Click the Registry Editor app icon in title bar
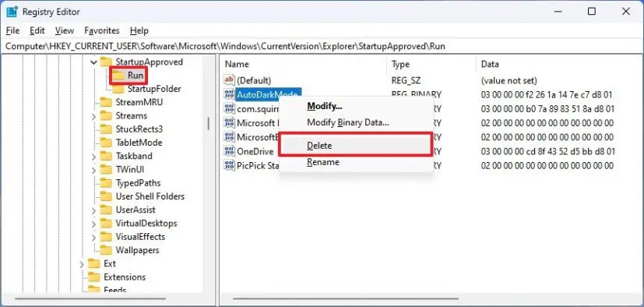The image size is (644, 307). (x=12, y=12)
